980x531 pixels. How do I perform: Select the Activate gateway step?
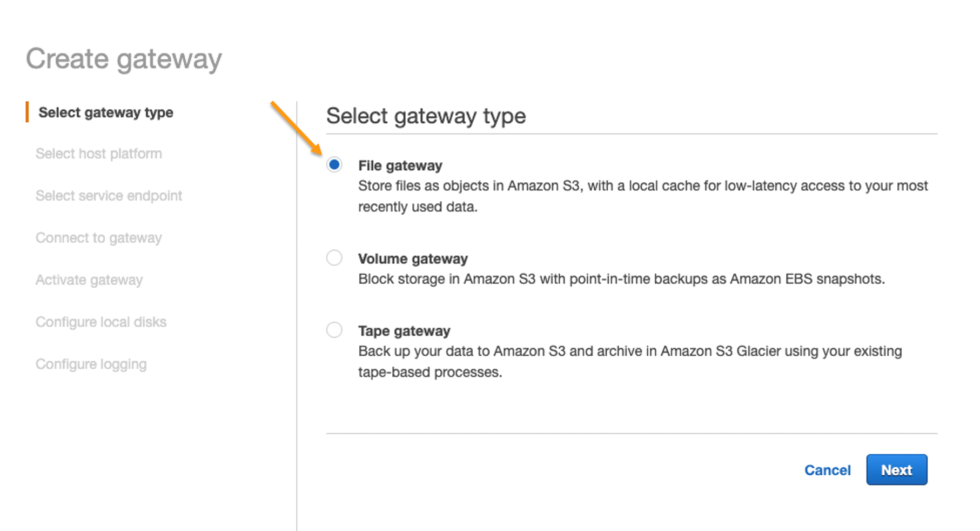pos(89,280)
